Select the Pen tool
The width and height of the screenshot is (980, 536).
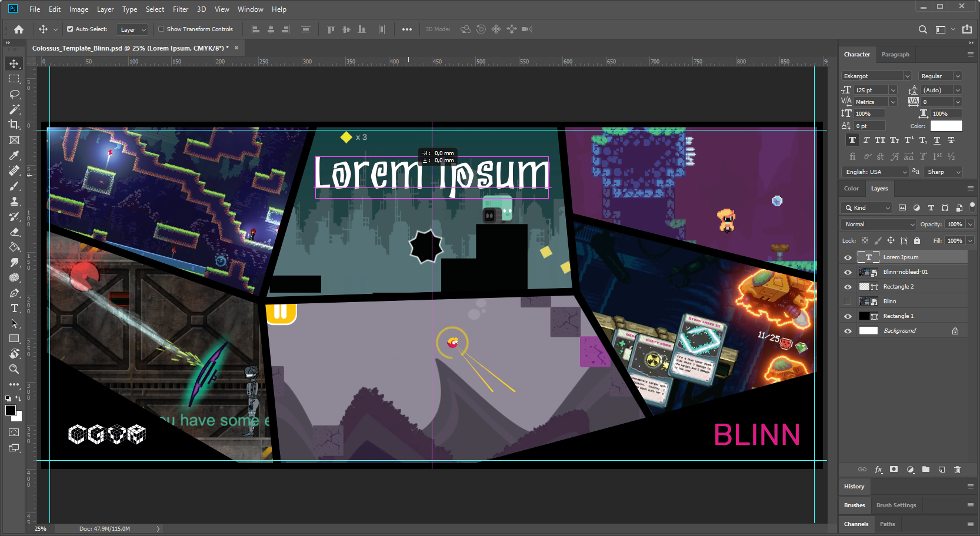pos(14,293)
